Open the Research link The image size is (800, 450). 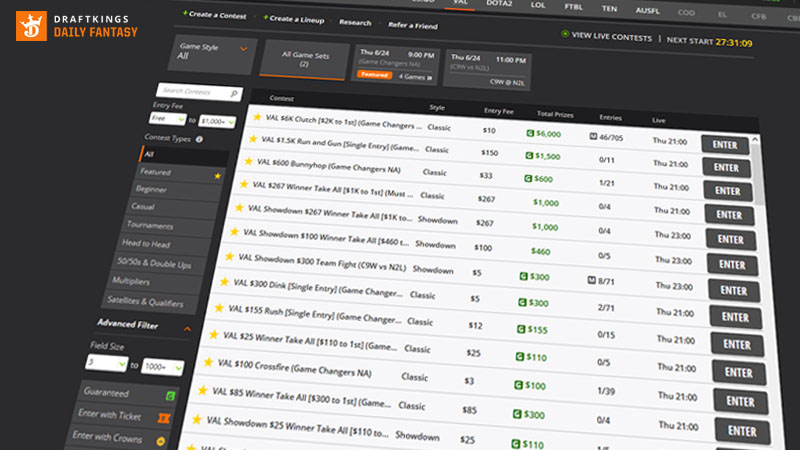coord(355,22)
